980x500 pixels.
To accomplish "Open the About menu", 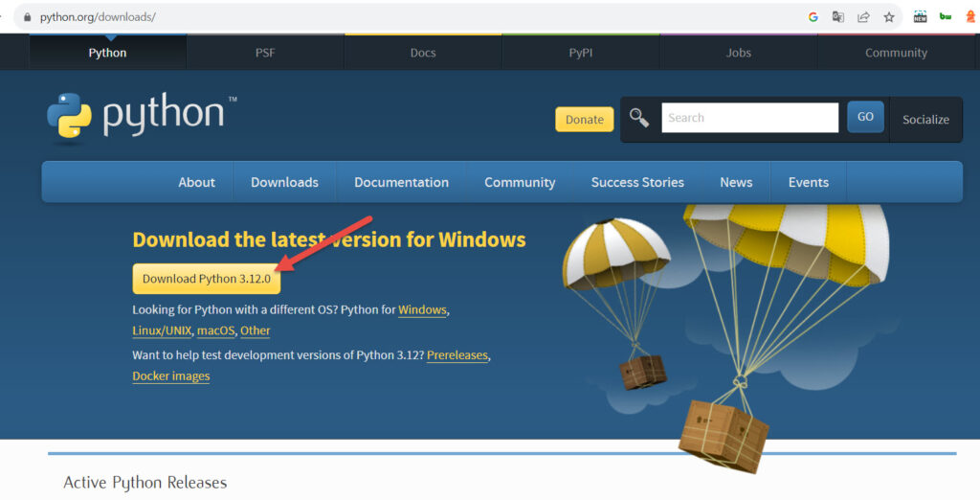I will [x=196, y=182].
